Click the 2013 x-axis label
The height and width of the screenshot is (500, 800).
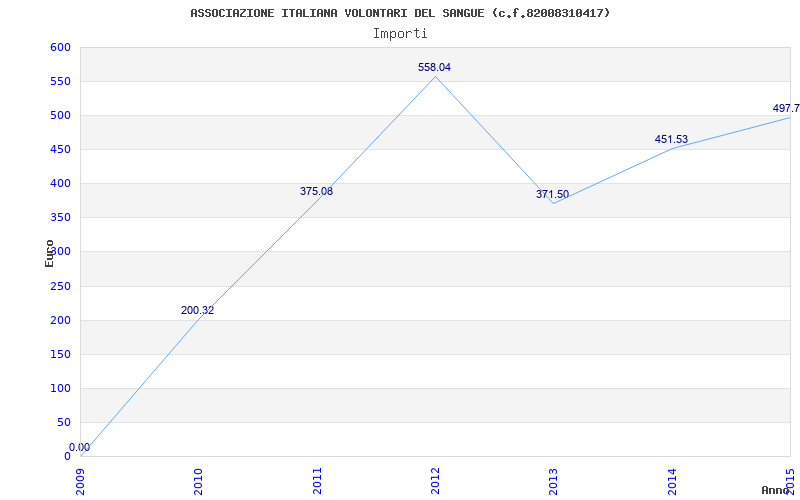point(554,481)
